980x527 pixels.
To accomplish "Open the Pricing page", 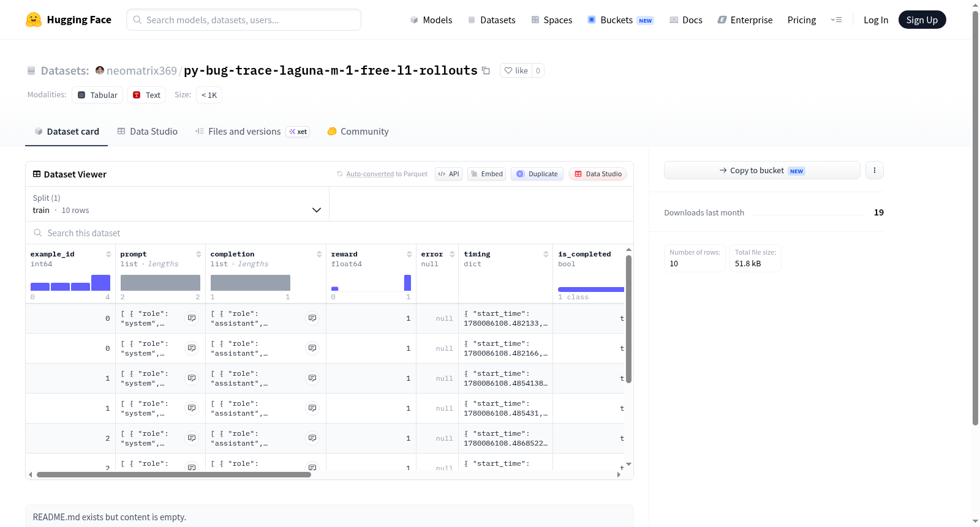I will pos(802,20).
